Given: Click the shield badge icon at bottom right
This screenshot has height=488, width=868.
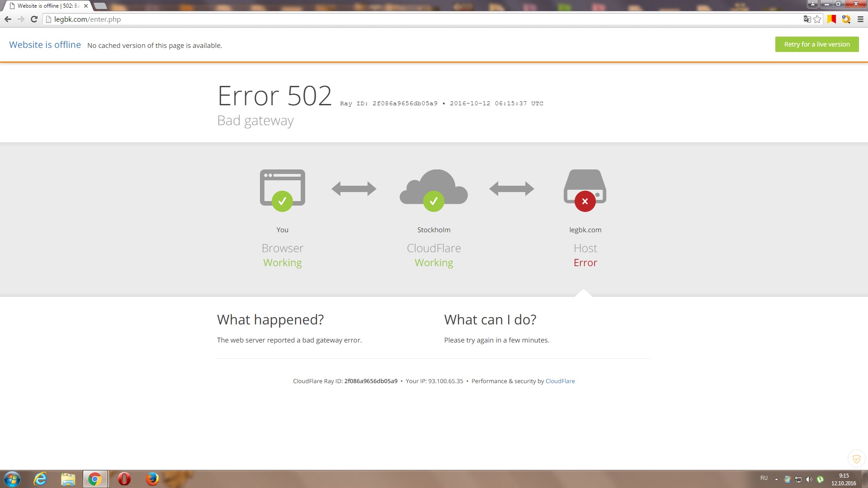Looking at the screenshot, I should tap(856, 459).
